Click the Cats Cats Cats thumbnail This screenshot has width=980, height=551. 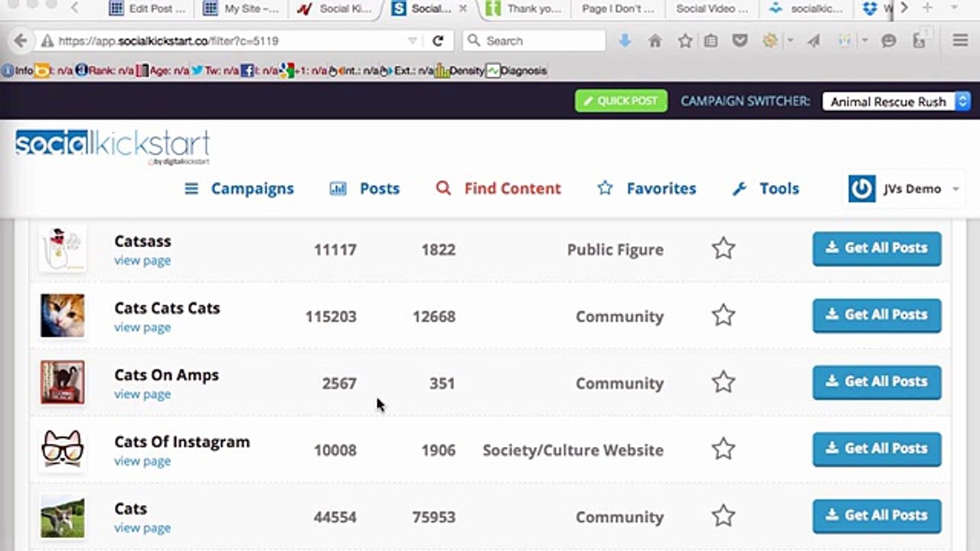pos(63,315)
